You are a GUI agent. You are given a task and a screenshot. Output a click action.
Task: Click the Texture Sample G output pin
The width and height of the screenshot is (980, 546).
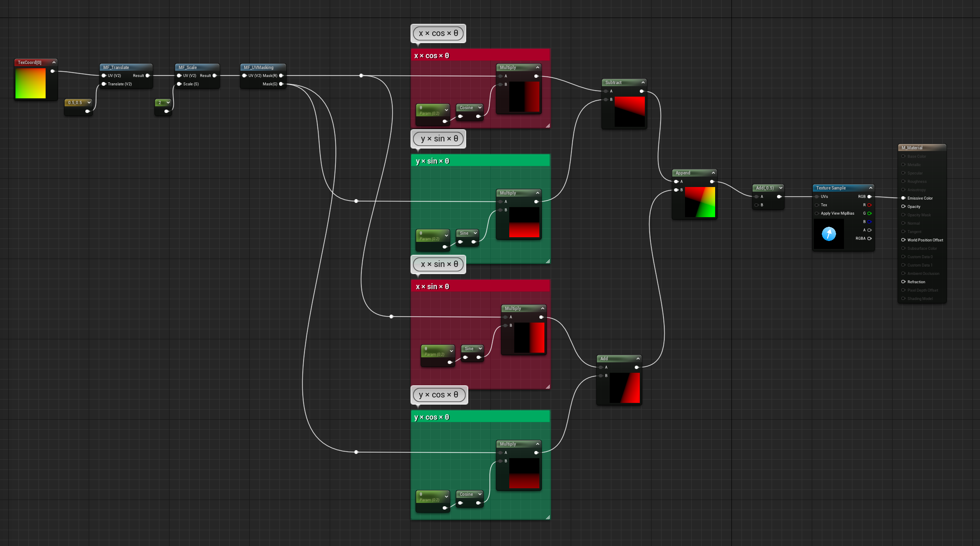(870, 213)
